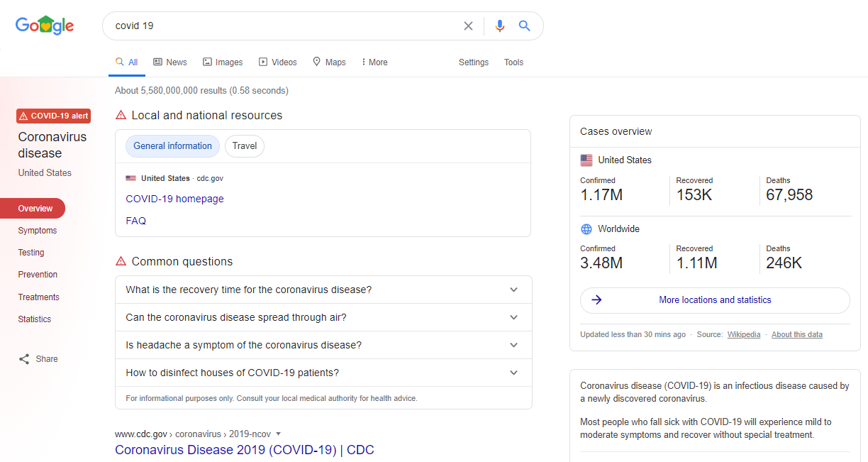Click the COVID-19 alert badge

(54, 116)
